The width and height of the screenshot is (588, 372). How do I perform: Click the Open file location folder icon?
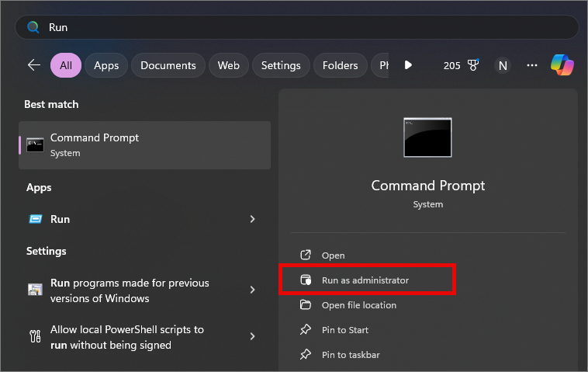[306, 304]
